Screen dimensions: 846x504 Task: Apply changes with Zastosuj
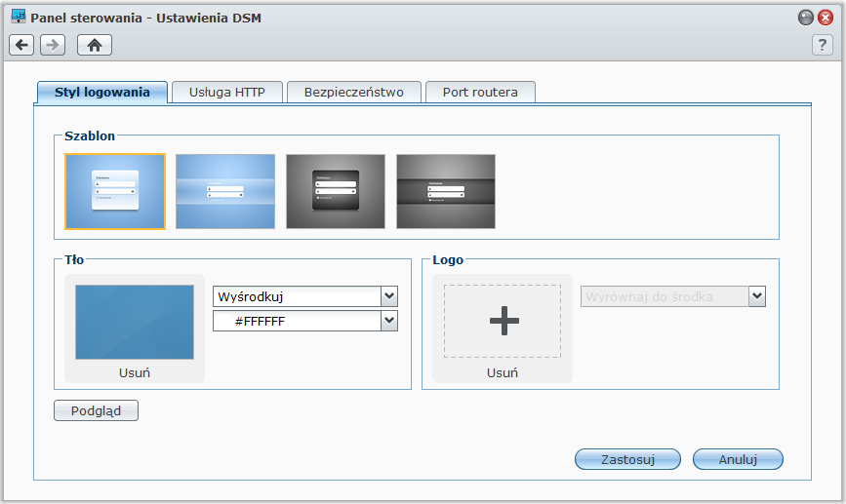pos(627,459)
